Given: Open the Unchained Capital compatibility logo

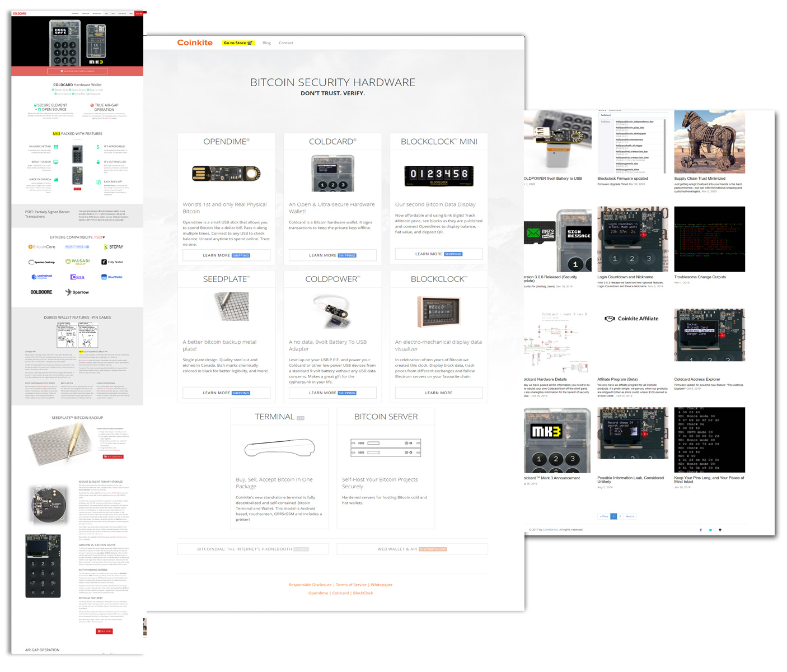Looking at the screenshot, I should [x=42, y=277].
